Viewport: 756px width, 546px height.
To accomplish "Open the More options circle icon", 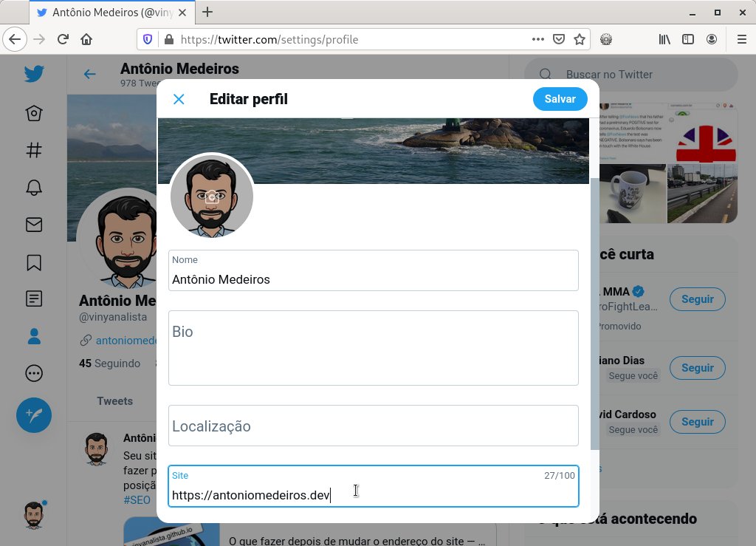I will [x=34, y=373].
